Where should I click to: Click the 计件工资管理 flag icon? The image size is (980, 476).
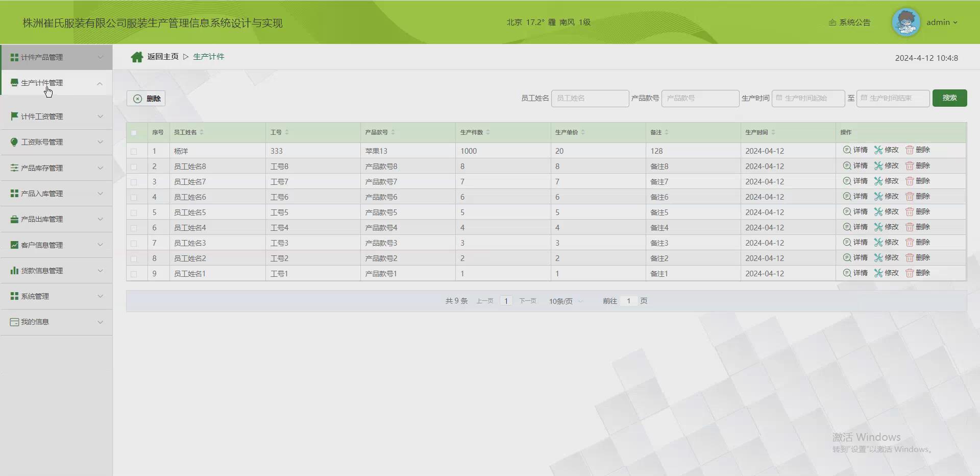14,116
